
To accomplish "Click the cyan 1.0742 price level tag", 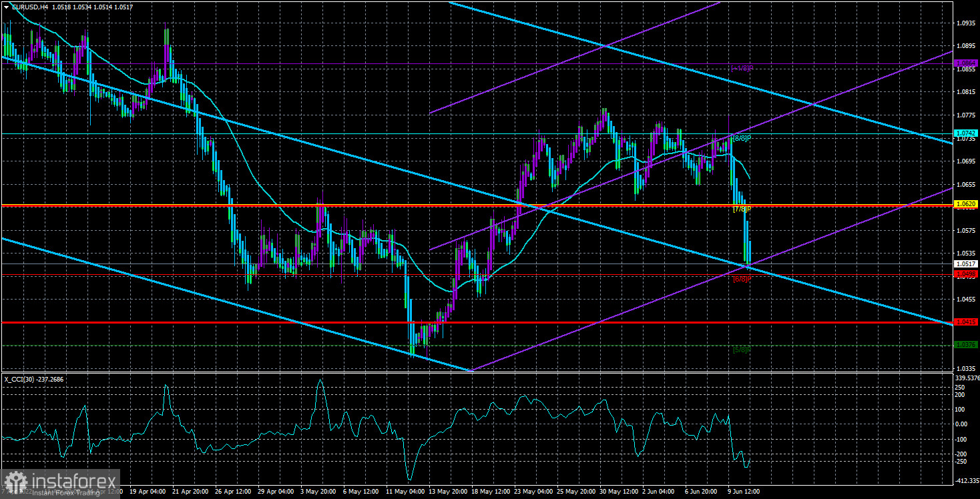I will (x=966, y=133).
